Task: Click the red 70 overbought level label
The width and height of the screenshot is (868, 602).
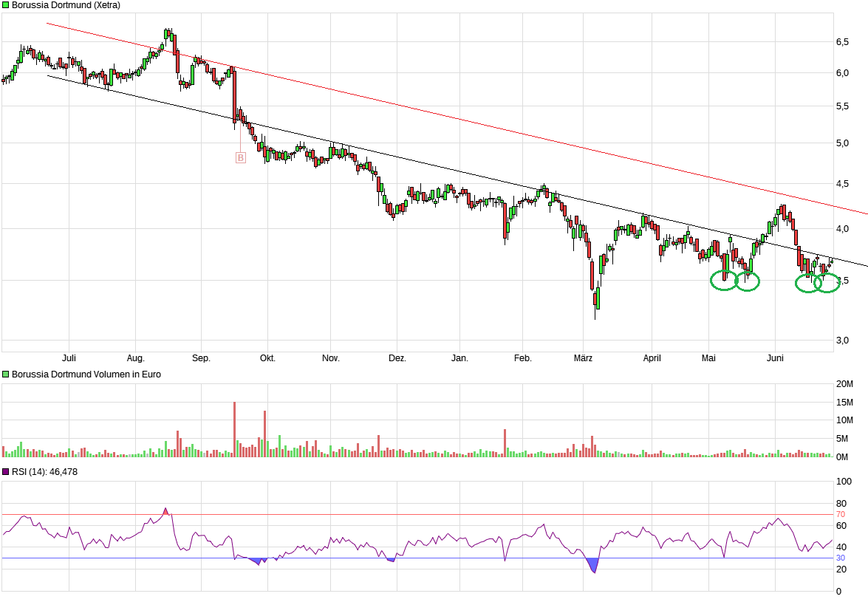Action: [x=841, y=514]
